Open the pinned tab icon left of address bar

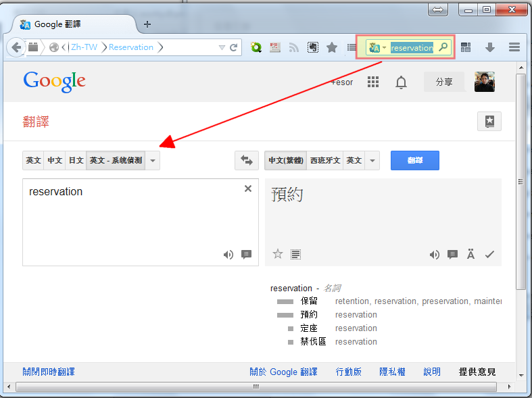(x=33, y=47)
